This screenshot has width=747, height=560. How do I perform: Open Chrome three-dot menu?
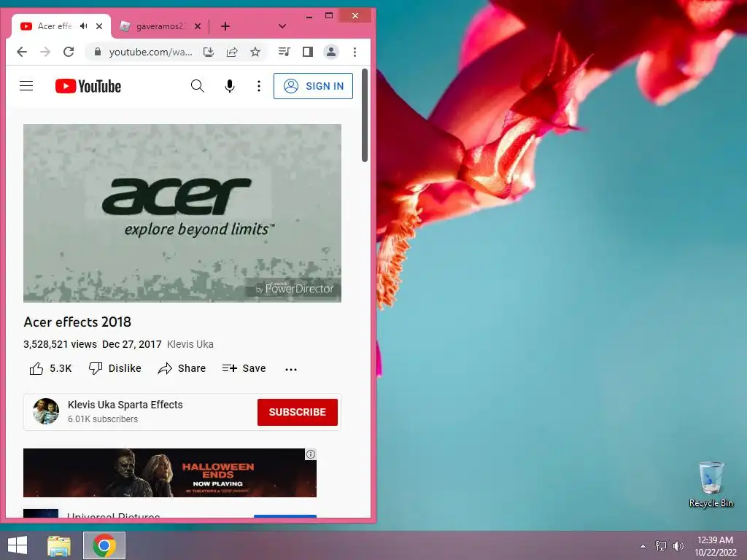355,52
